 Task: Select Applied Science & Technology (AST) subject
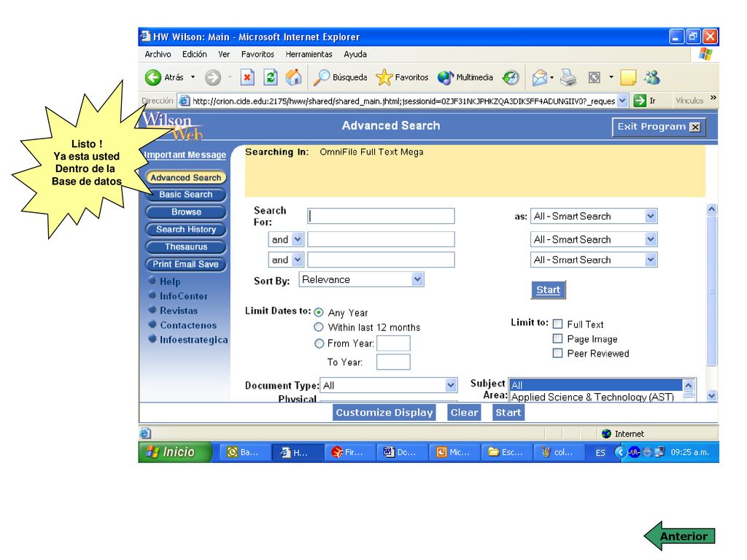click(x=592, y=397)
